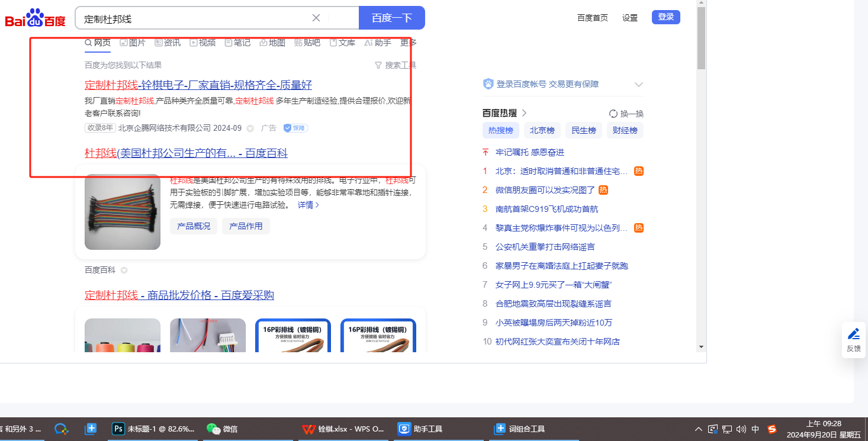Expand the Baidu account login prompt chevron
Viewport: 868px width, 441px height.
point(638,84)
